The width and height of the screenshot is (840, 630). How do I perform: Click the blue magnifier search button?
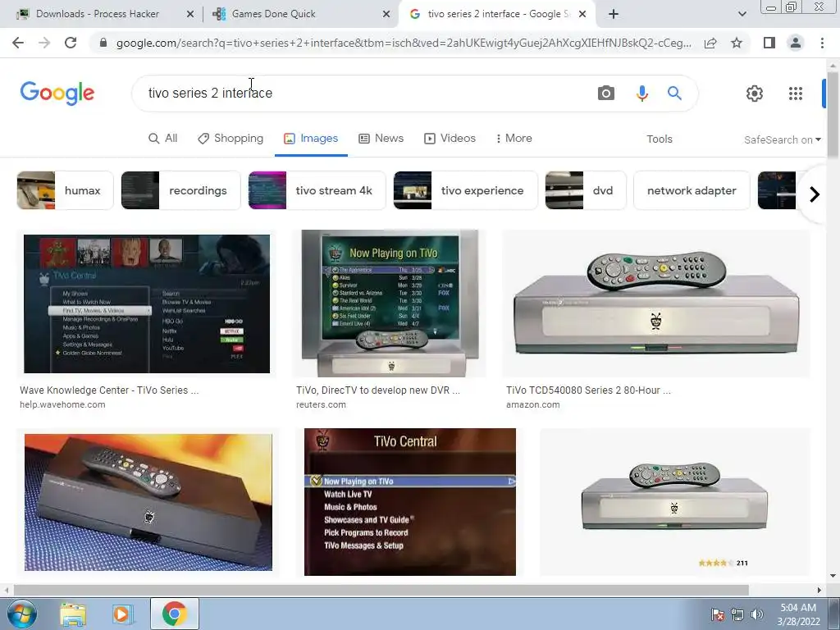point(674,94)
